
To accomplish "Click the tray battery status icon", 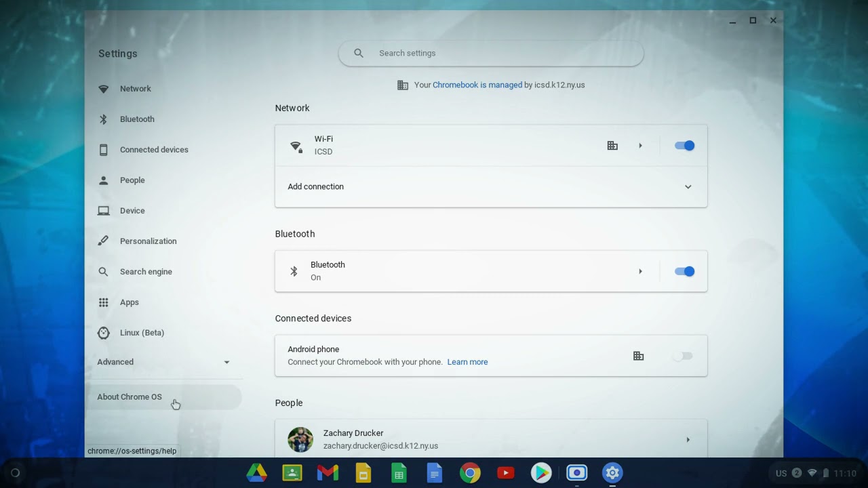I will point(826,473).
